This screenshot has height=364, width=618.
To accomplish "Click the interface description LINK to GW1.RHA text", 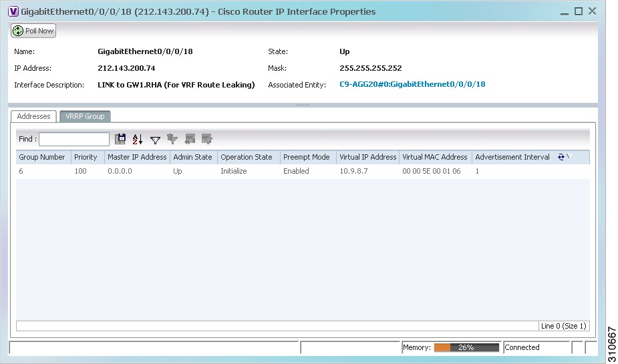I will click(176, 85).
